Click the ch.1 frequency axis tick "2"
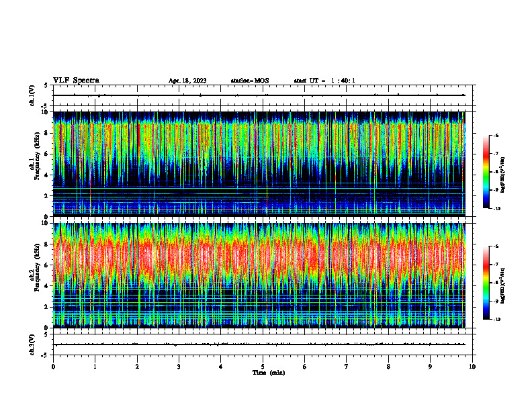Image resolution: width=532 pixels, height=411 pixels. click(x=47, y=195)
